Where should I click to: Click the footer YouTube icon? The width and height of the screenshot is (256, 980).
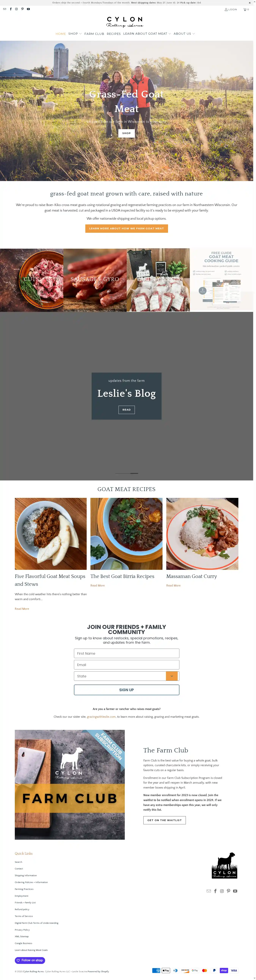pyautogui.click(x=235, y=891)
